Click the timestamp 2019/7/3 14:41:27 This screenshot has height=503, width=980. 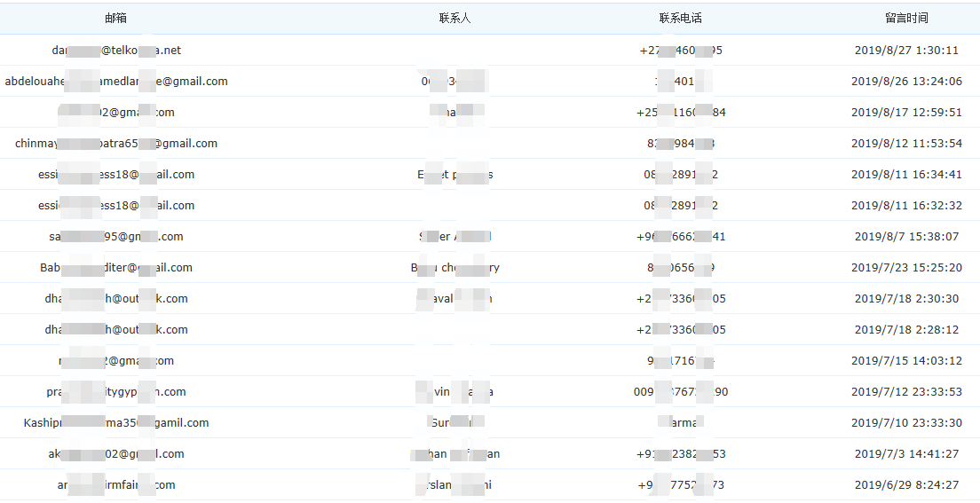click(906, 454)
